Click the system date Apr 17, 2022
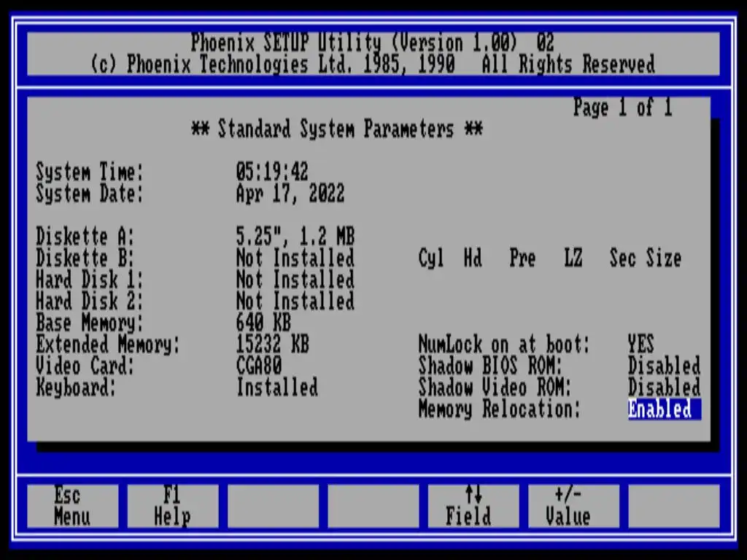This screenshot has height=560, width=747. [290, 194]
